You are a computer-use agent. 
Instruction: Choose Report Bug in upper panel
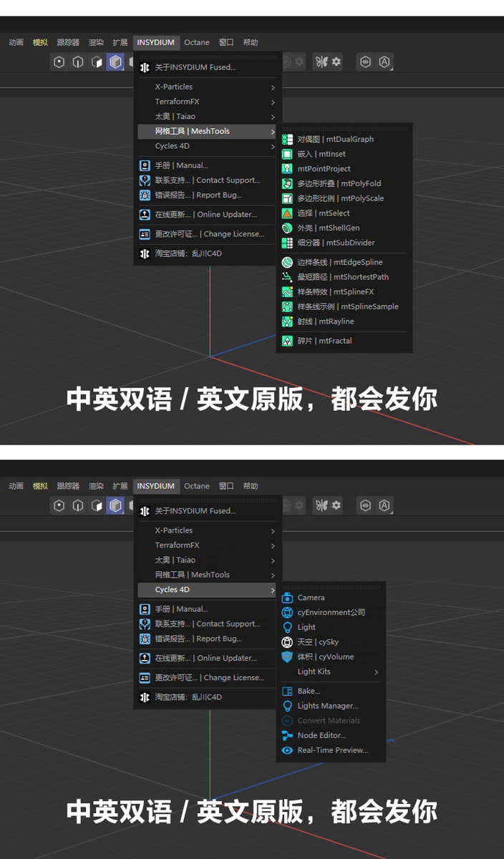208,195
